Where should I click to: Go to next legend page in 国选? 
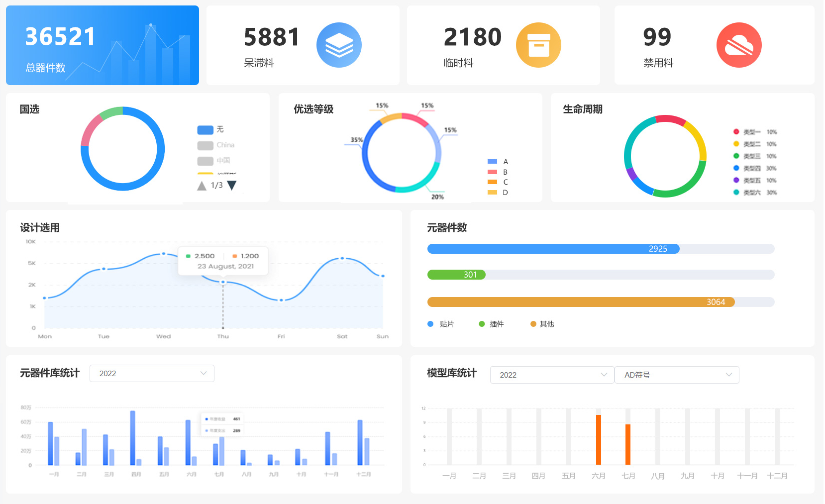tap(232, 186)
